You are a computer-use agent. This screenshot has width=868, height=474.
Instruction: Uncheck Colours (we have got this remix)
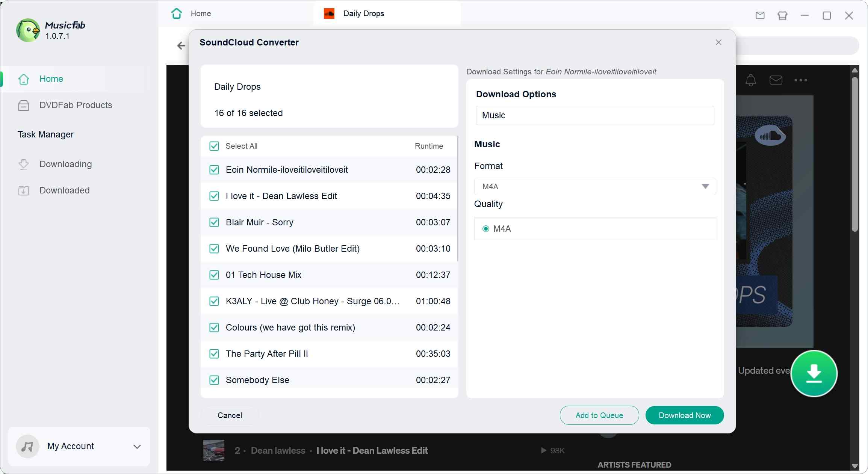point(214,328)
